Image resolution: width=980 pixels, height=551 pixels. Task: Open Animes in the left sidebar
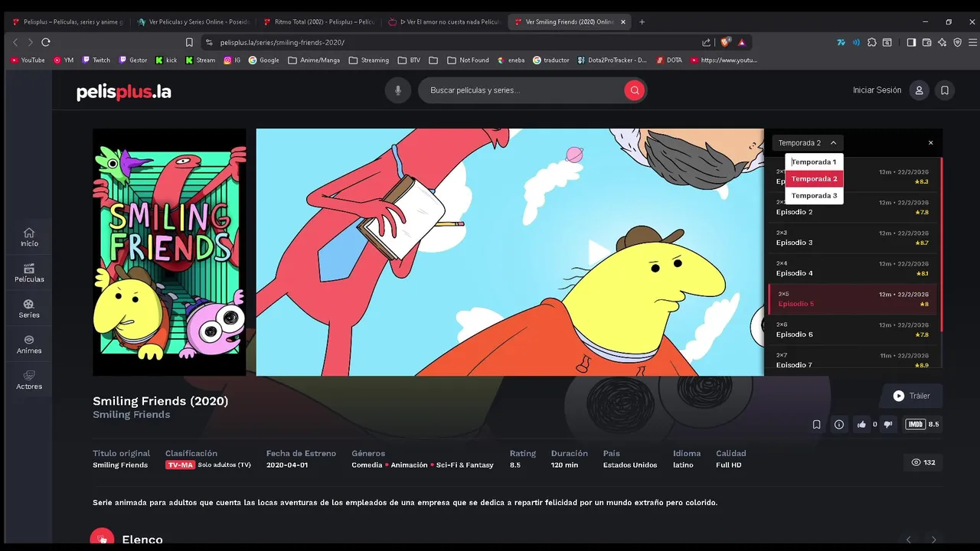point(29,345)
